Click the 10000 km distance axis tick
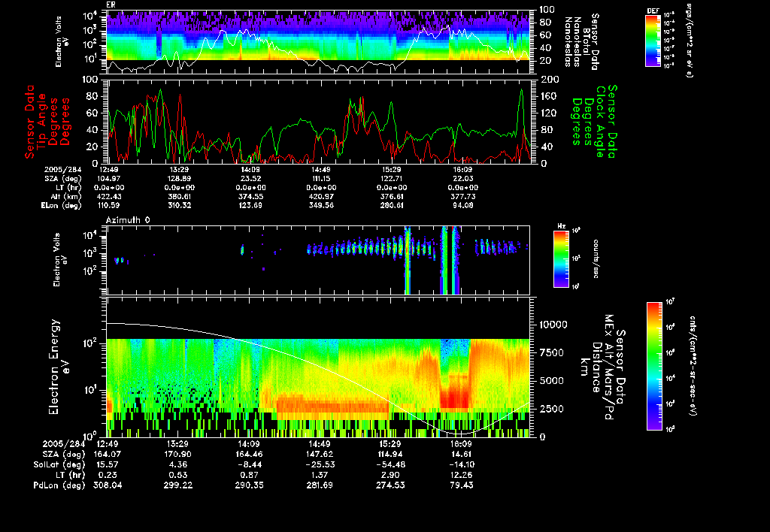This screenshot has height=532, width=770. 553,325
